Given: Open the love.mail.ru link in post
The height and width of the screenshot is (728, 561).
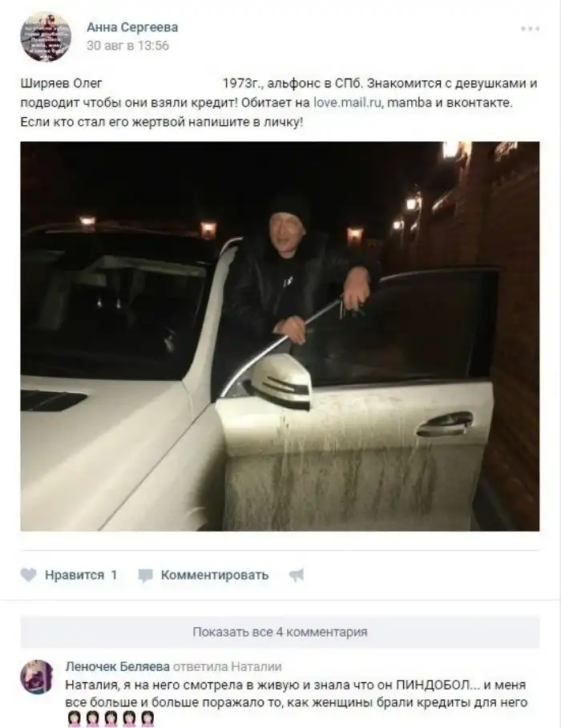Looking at the screenshot, I should tap(349, 102).
